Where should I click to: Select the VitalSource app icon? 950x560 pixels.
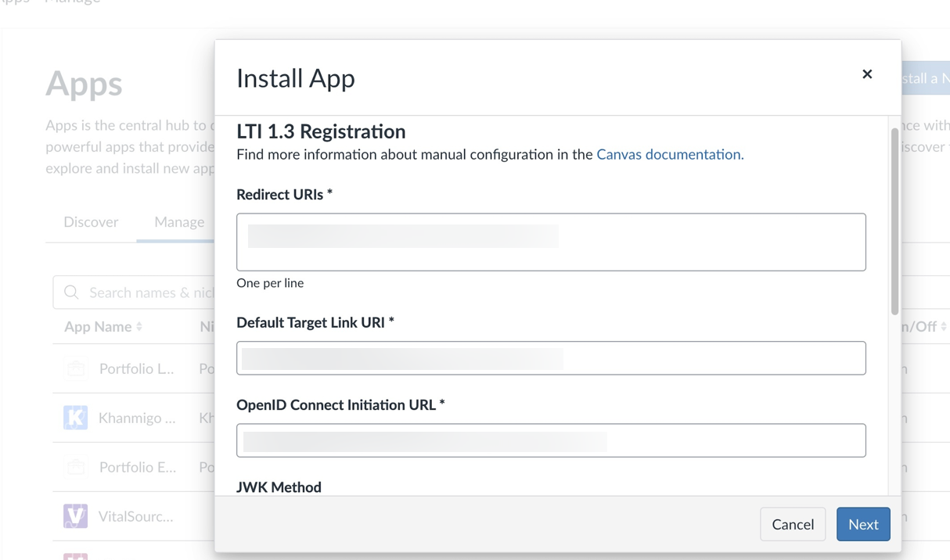pos(75,515)
